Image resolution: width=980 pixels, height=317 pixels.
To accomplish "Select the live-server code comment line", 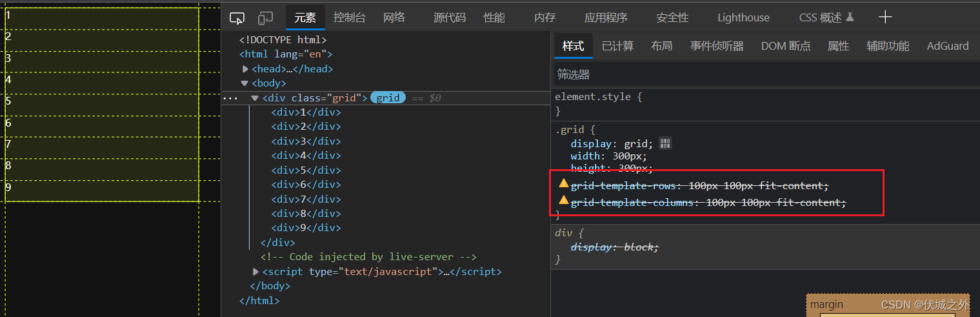I will pyautogui.click(x=368, y=257).
